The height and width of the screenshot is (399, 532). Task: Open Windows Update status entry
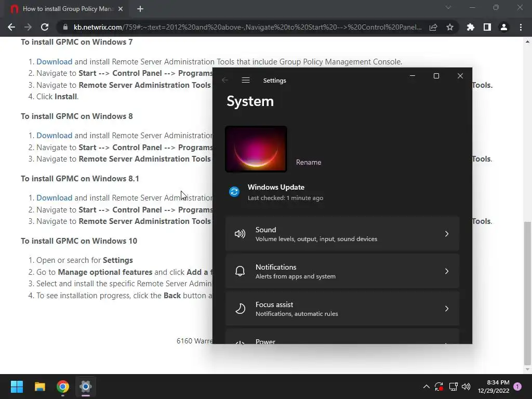pos(276,192)
